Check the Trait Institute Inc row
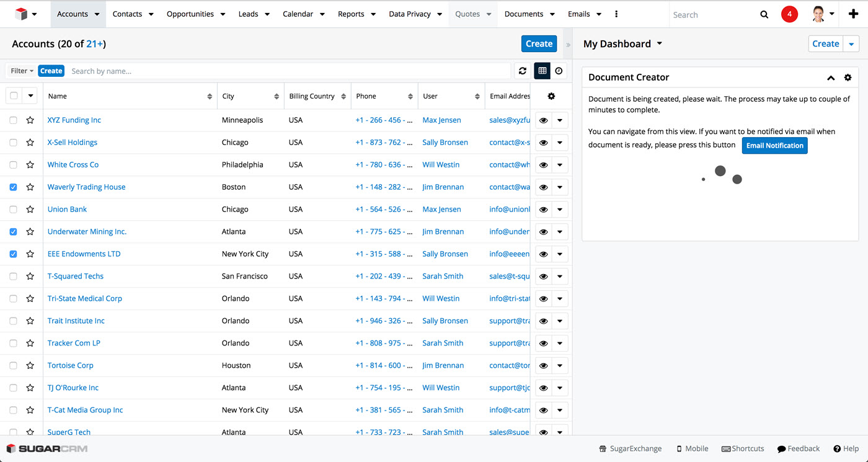 tap(14, 321)
